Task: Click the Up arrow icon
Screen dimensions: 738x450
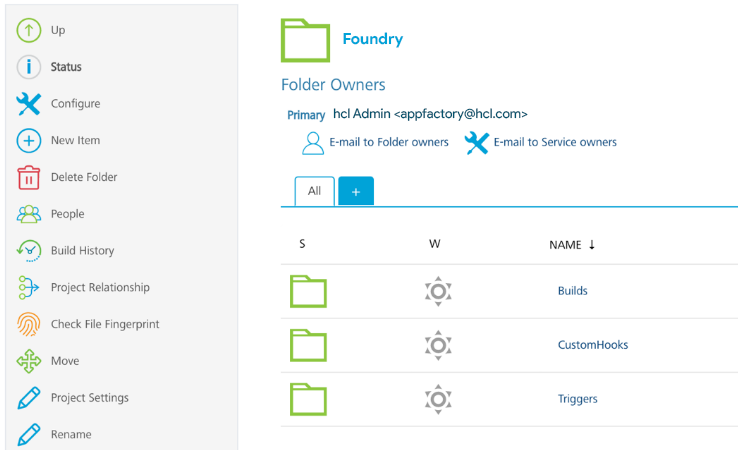Action: (29, 30)
